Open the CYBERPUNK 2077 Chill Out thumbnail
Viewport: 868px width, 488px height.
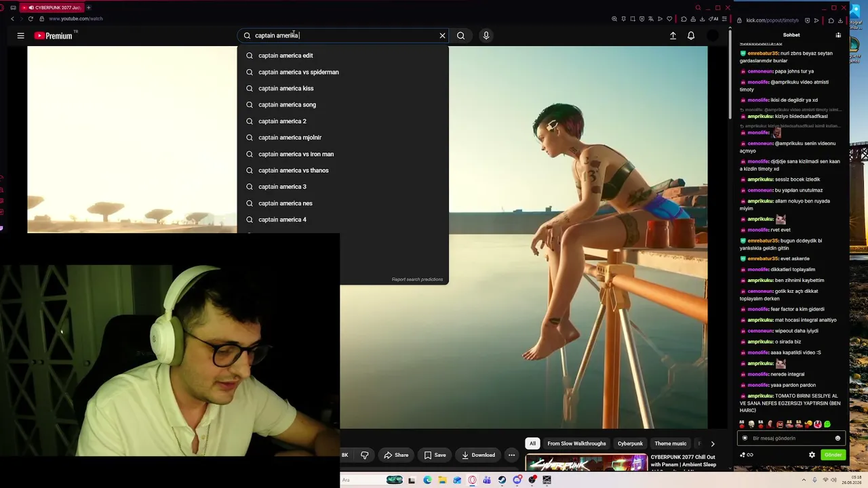[x=587, y=464]
